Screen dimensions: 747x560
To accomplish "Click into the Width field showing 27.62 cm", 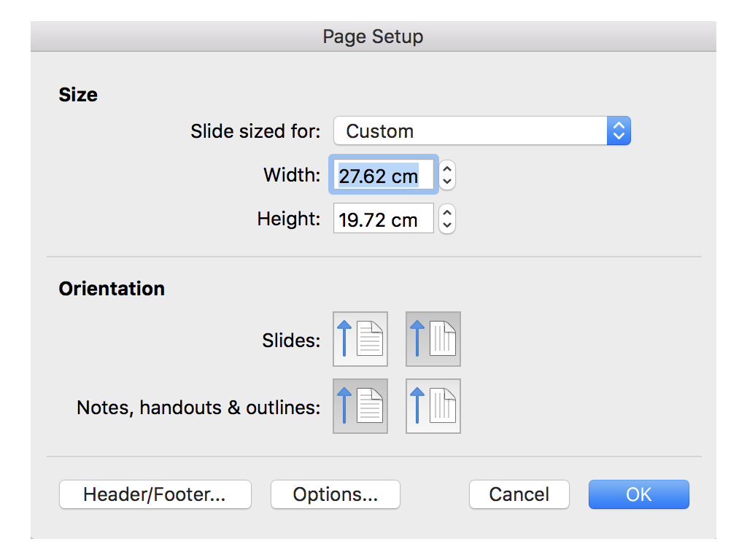I will point(383,176).
